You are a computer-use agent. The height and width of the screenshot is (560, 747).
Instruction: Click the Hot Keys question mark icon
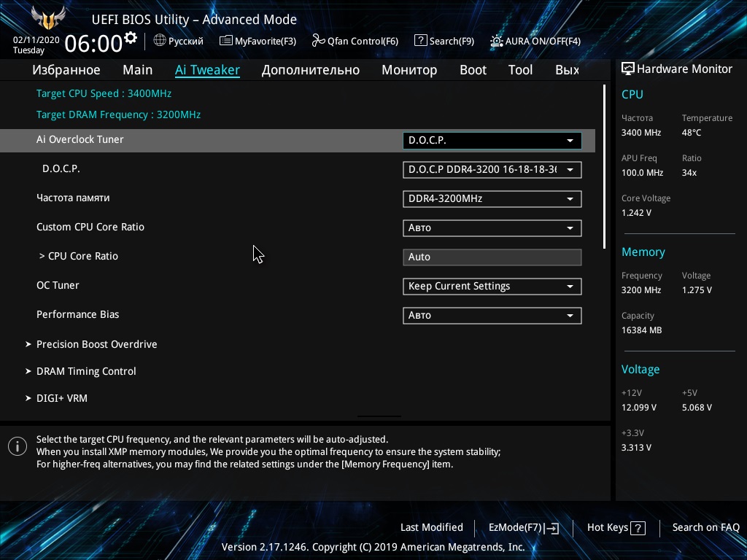(x=638, y=528)
